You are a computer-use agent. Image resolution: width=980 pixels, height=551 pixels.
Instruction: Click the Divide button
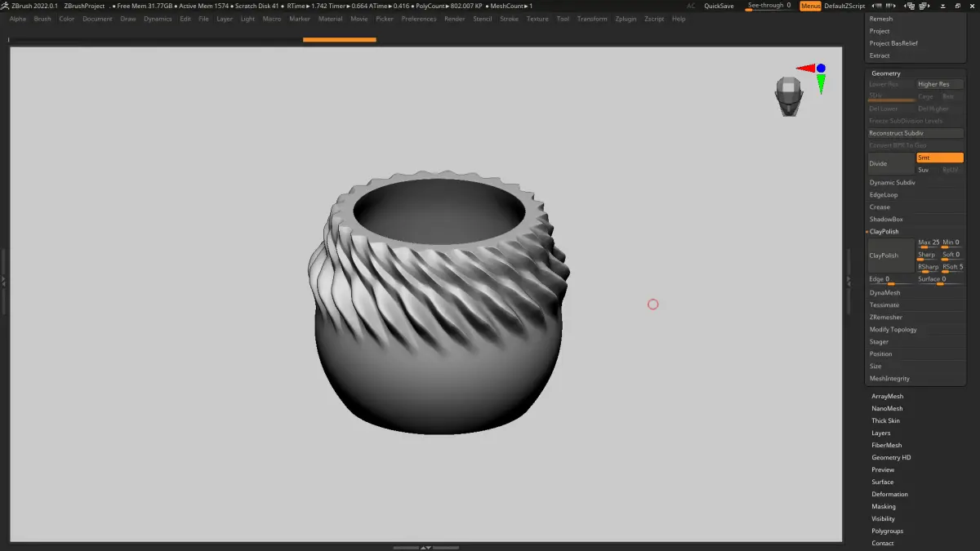click(891, 163)
